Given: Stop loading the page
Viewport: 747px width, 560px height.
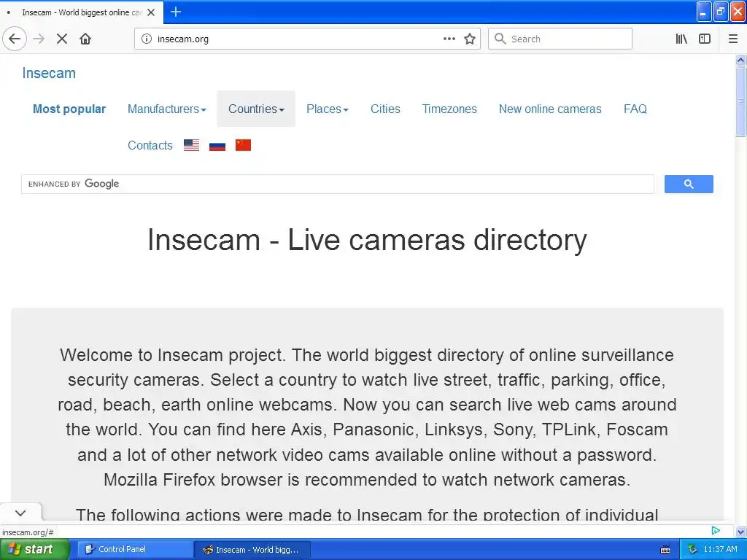Looking at the screenshot, I should [x=62, y=39].
